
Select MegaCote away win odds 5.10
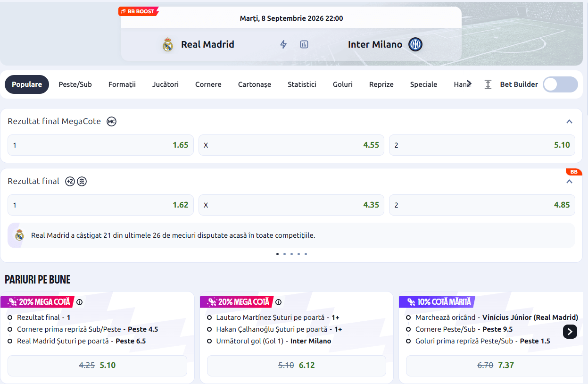(482, 145)
